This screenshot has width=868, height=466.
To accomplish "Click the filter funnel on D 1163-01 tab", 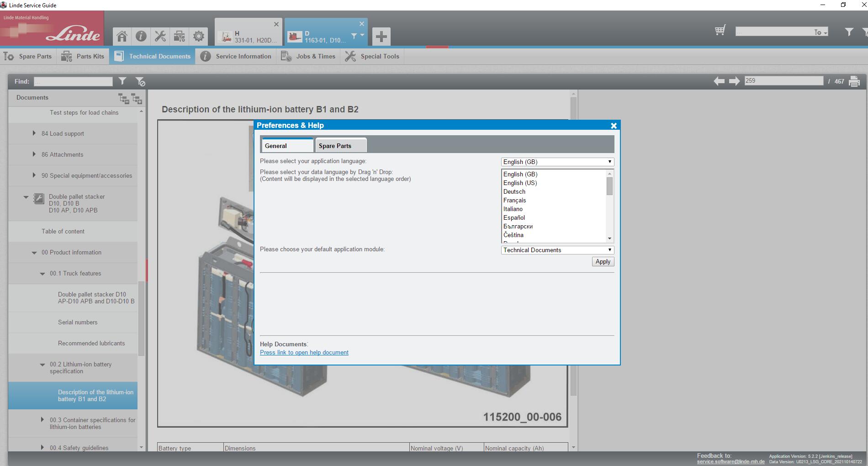I will 354,36.
